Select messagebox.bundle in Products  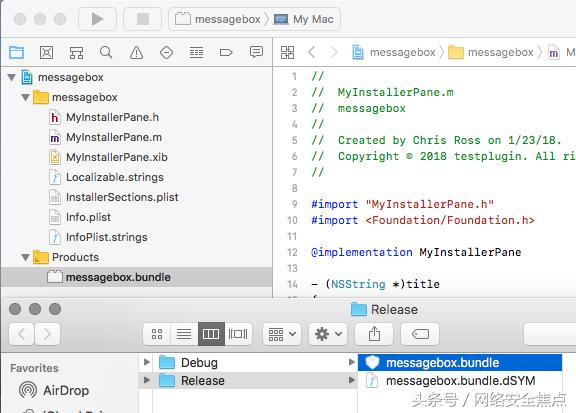coord(137,277)
